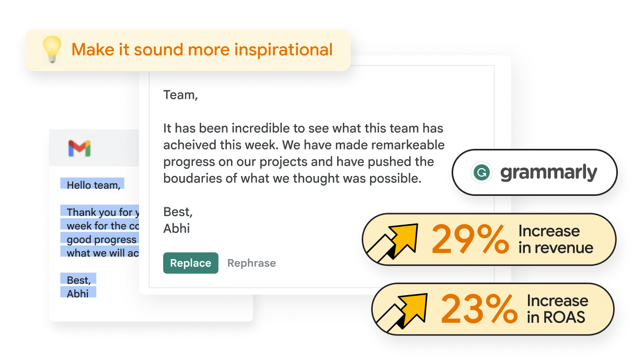Screen dimensions: 644x362
Task: Click the 'Team,' greeting in suggestion
Action: coord(181,95)
